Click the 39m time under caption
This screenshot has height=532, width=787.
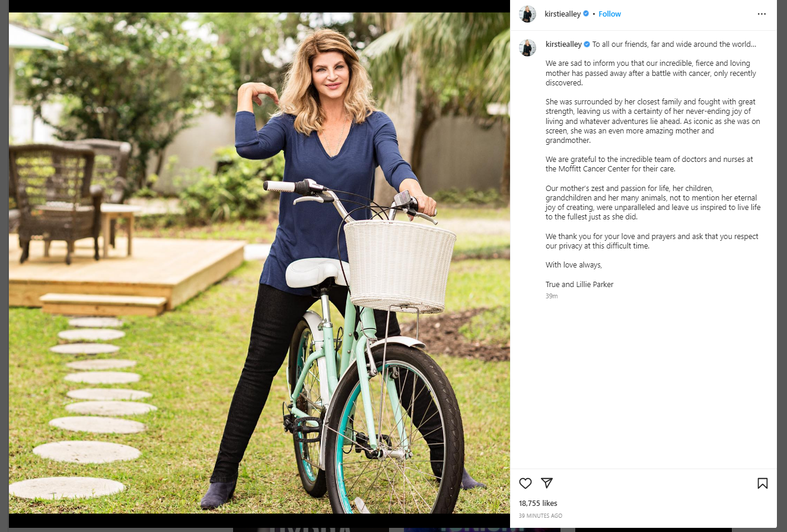[x=552, y=296]
